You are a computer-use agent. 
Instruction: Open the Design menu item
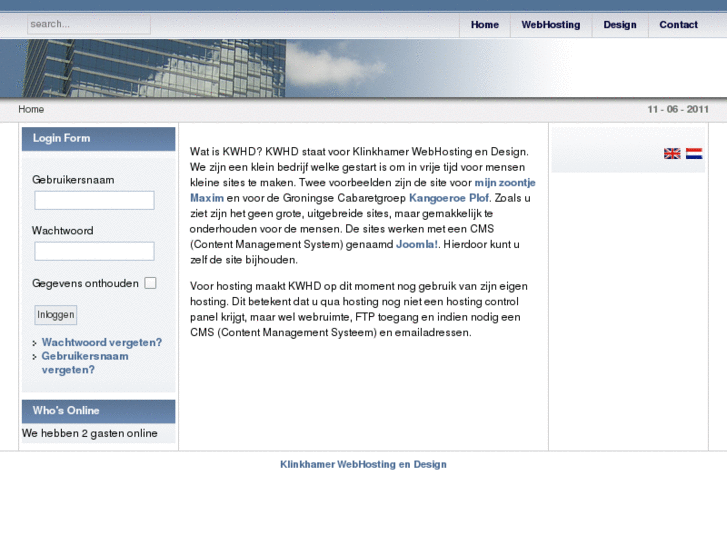point(620,25)
